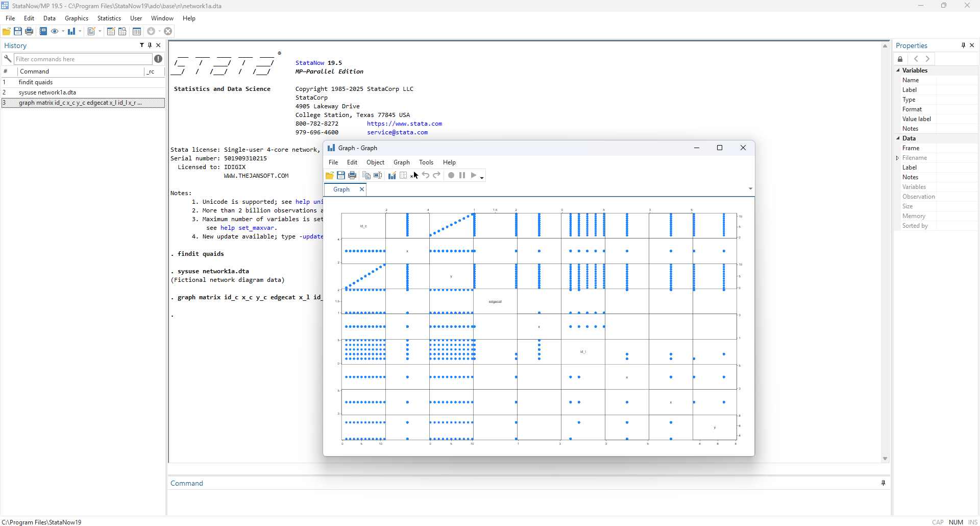Open the Variables Manager icon

[137, 32]
